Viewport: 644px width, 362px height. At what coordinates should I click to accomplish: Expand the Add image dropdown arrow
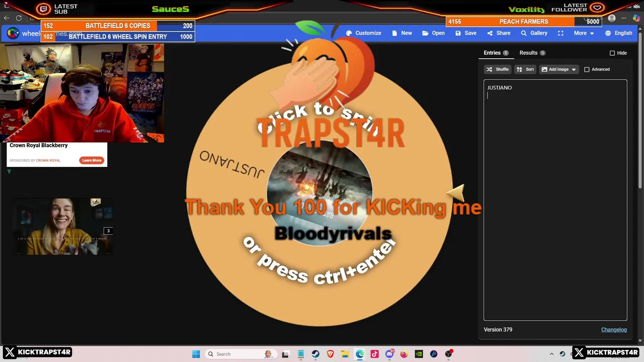574,69
